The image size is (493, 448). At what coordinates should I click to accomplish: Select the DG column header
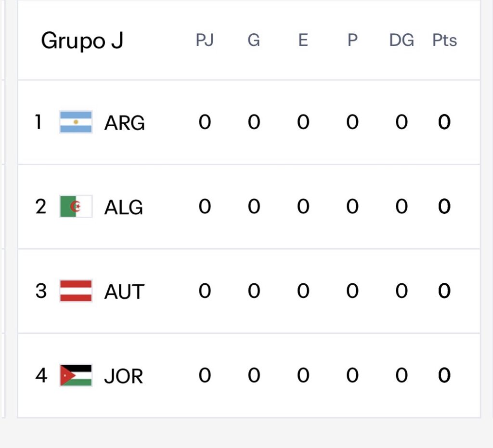402,40
